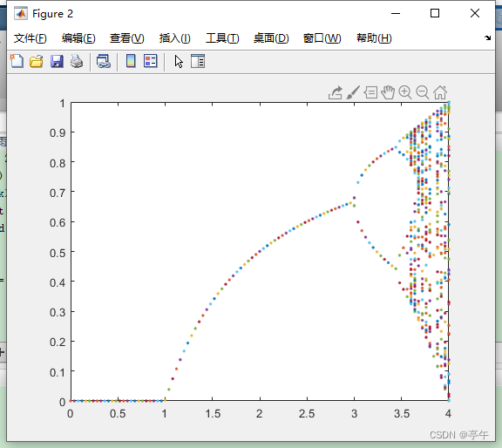Minimize the Figure 2 window
Screen dimensions: 502x448
(x=396, y=13)
